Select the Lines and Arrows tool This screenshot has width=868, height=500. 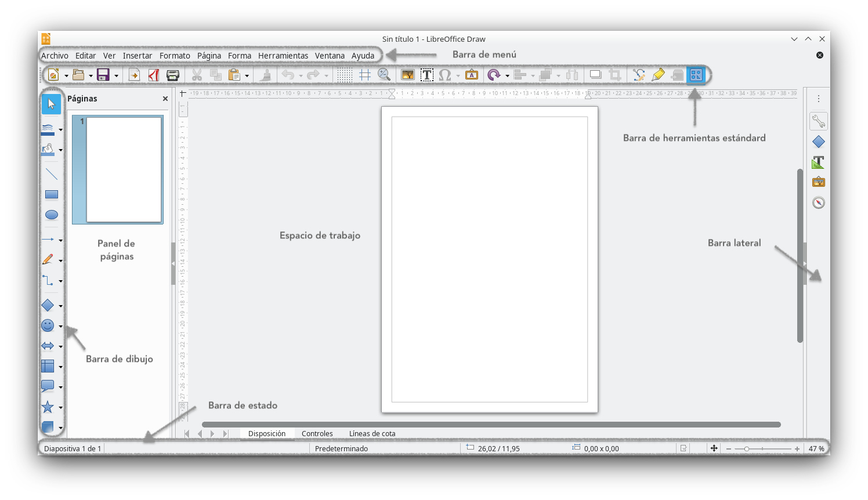[48, 239]
